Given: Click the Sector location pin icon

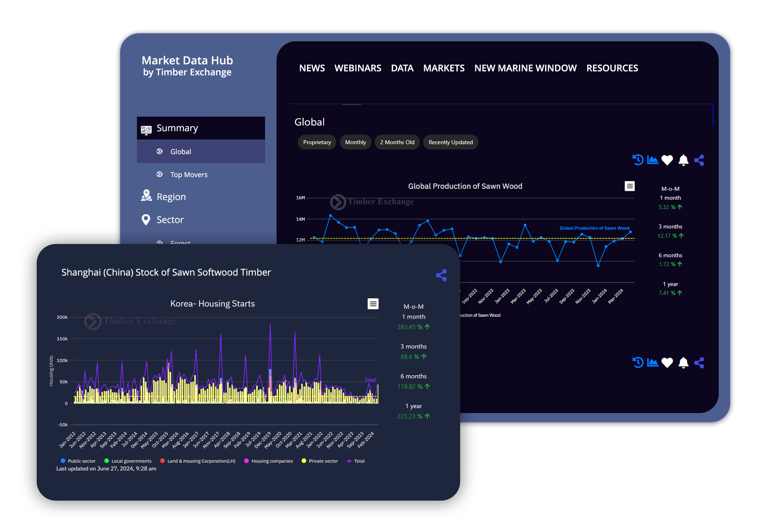Looking at the screenshot, I should pyautogui.click(x=146, y=220).
